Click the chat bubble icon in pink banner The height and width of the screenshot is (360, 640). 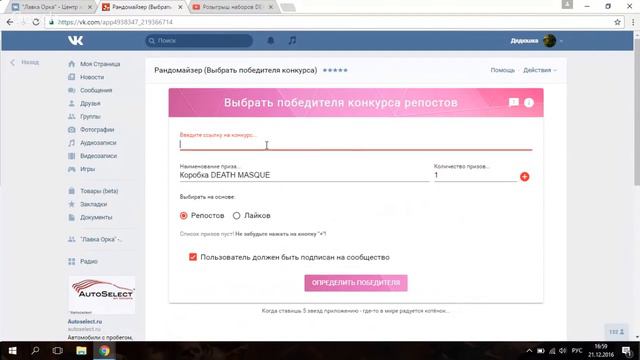[x=513, y=102]
